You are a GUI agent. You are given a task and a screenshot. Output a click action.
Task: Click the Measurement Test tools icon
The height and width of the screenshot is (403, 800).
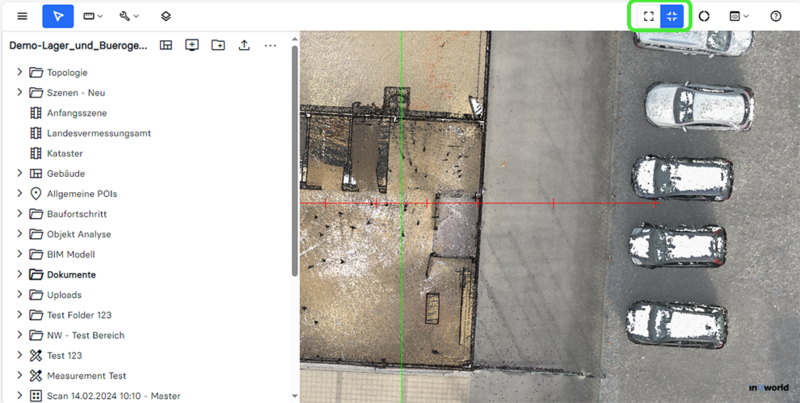(36, 375)
